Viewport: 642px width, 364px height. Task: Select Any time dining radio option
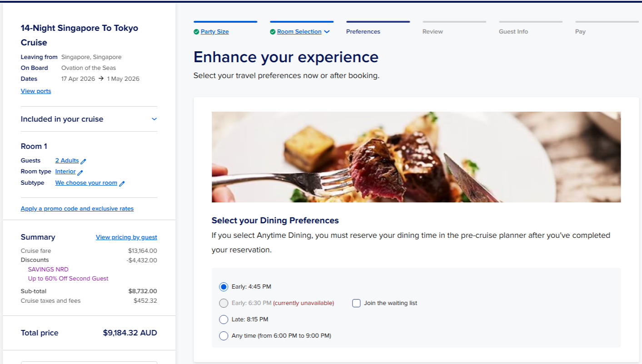click(224, 336)
